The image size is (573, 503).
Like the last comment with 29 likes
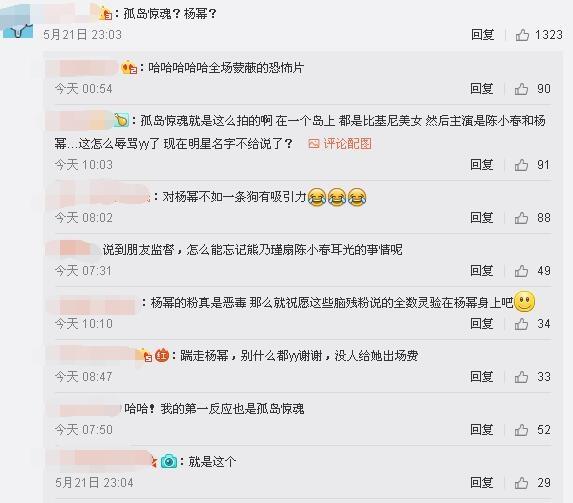tap(521, 483)
